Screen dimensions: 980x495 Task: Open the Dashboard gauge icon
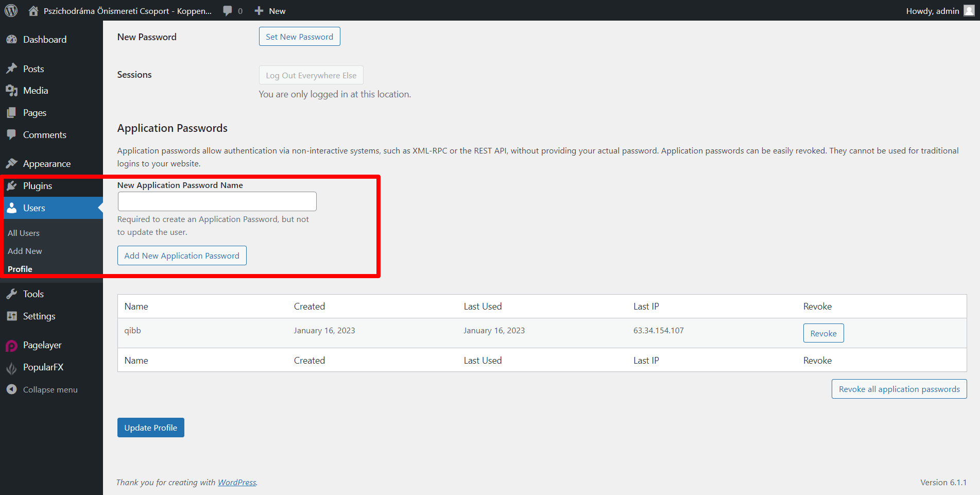point(12,40)
